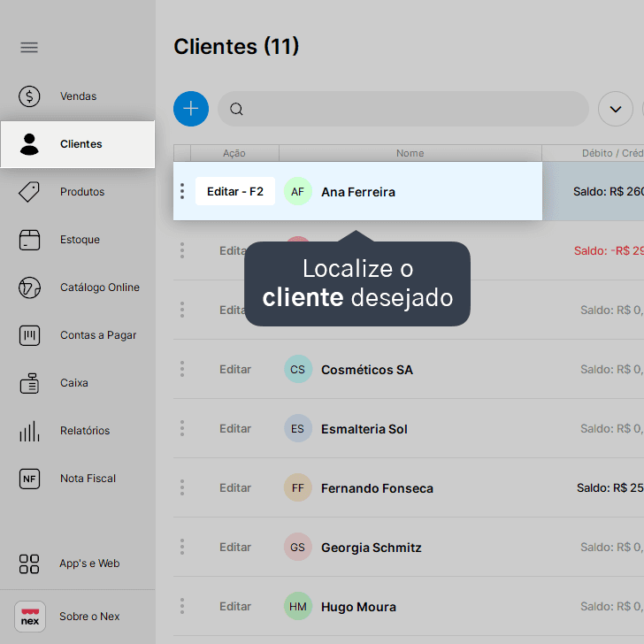The height and width of the screenshot is (644, 644).
Task: Select client name Cosméticos SA
Action: 367,370
